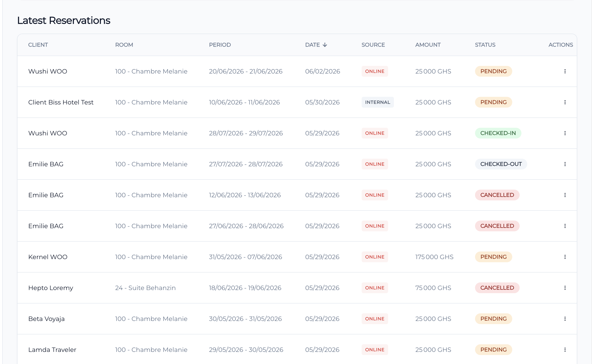Open actions menu for Emilie BAG 12/06/2026 reservation
The image size is (592, 364).
point(565,195)
